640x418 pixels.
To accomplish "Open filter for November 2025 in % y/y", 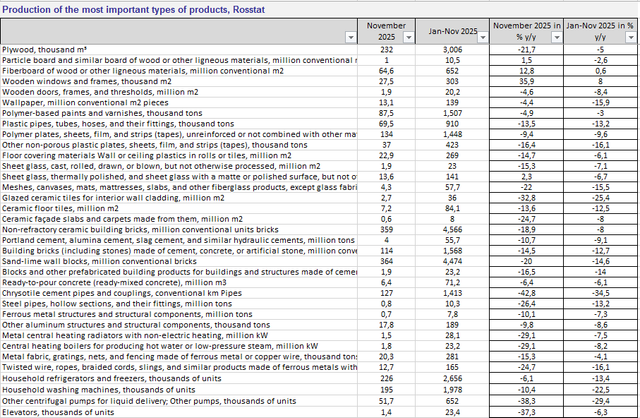I will 557,38.
